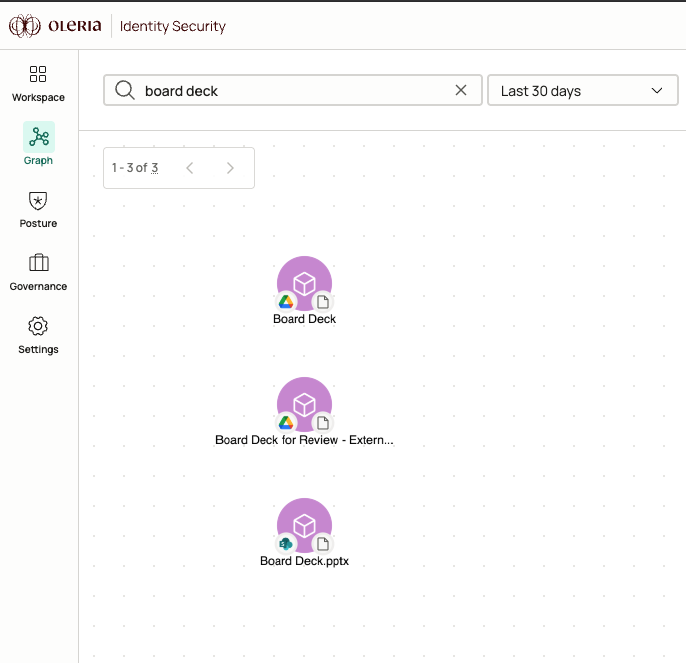Screen dimensions: 686x663
Task: Click Google Drive badge on Board Deck
Action: (x=286, y=302)
